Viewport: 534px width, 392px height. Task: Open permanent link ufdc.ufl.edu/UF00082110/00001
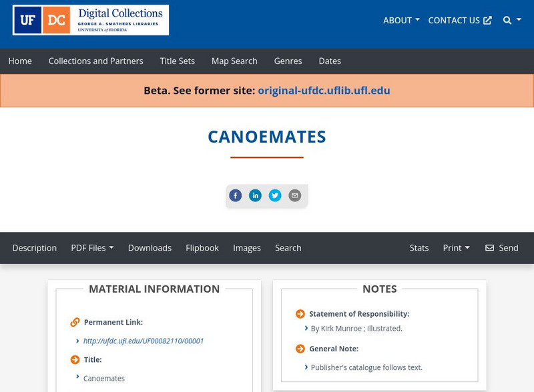click(144, 341)
